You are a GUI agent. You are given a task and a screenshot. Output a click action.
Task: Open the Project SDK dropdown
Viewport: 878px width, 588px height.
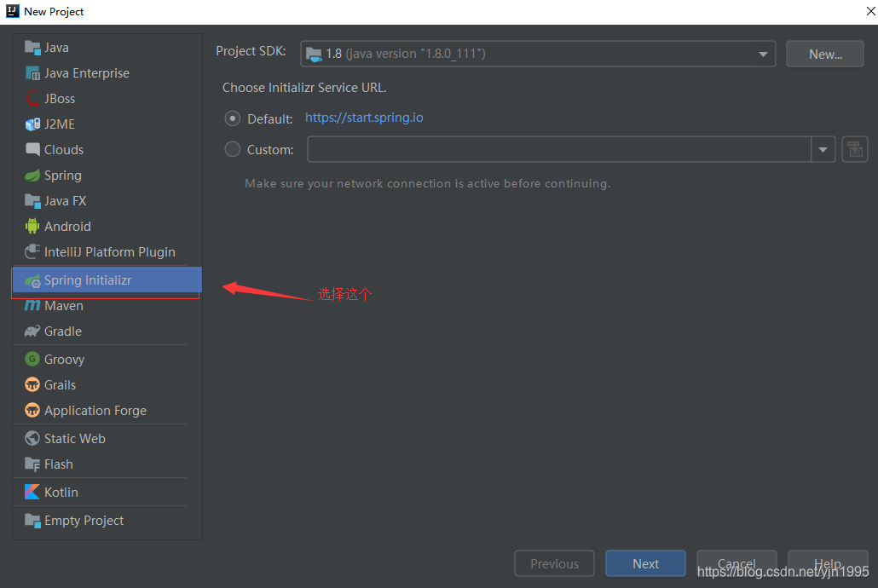(x=538, y=54)
